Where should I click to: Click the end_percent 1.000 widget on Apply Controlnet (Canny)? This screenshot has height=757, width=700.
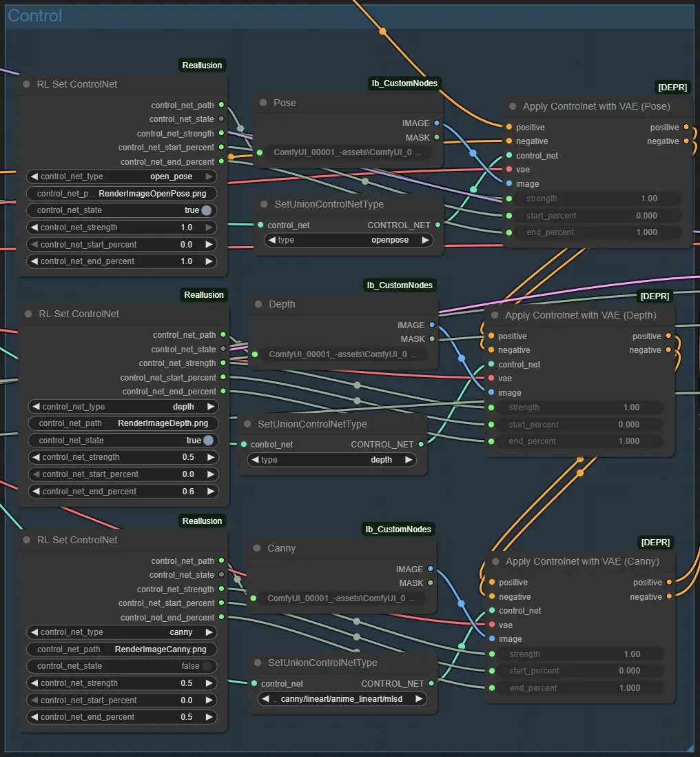[x=580, y=687]
